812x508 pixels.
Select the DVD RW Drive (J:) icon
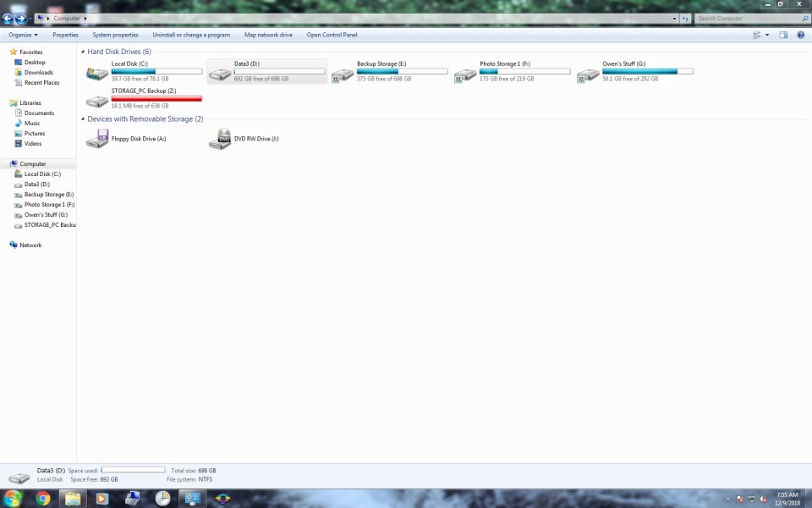pos(220,139)
